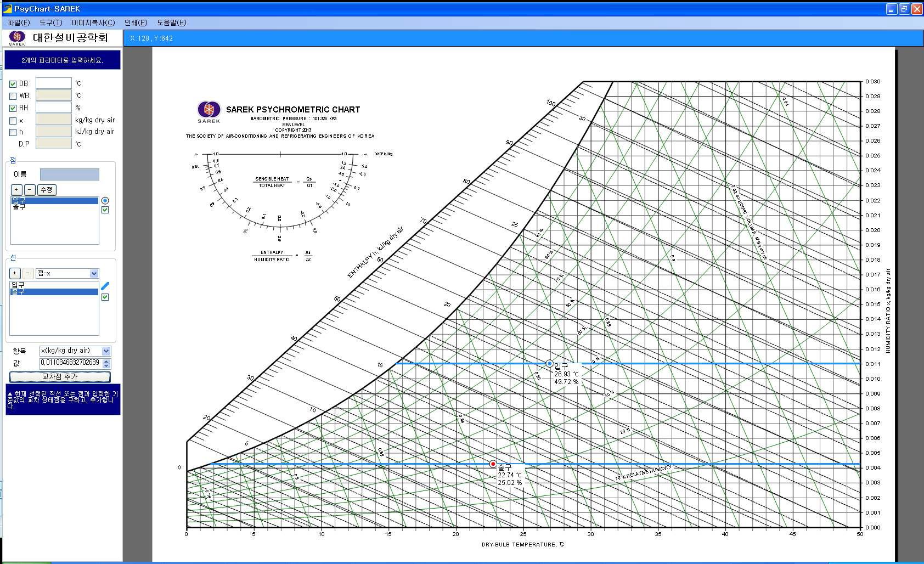This screenshot has height=564, width=924.
Task: Click the DRY-BULB TEMPERATURE axis label
Action: tap(522, 544)
